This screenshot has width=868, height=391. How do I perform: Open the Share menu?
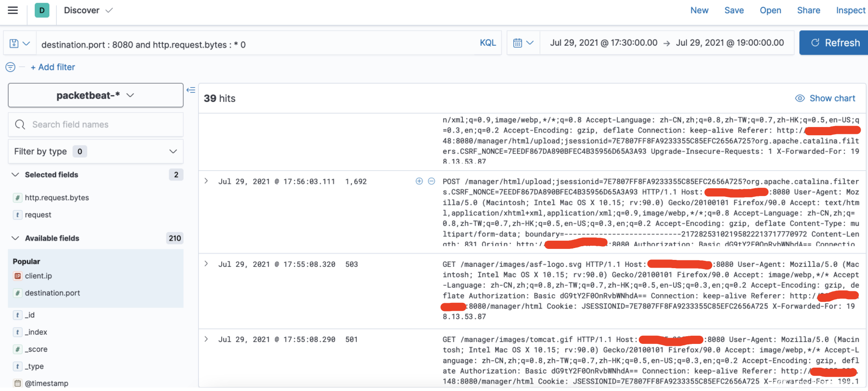[808, 10]
